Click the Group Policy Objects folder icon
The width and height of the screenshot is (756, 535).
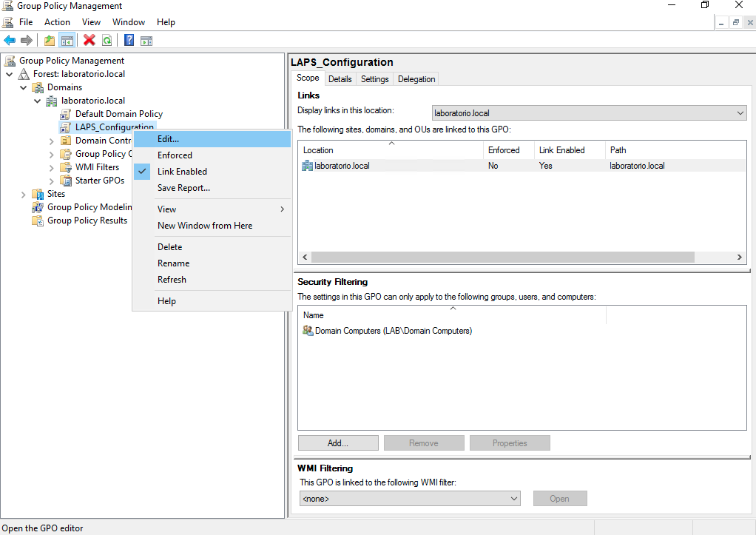pos(66,154)
